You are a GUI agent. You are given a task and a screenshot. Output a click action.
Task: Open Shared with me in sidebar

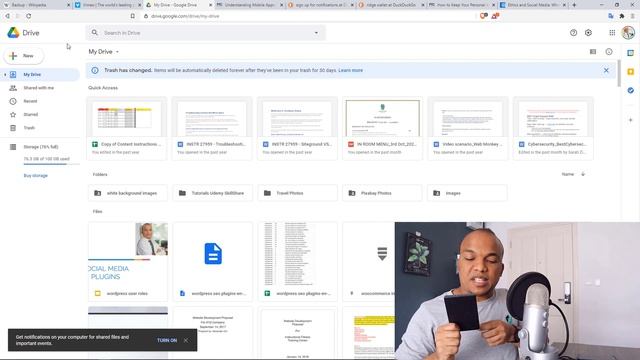click(40, 88)
